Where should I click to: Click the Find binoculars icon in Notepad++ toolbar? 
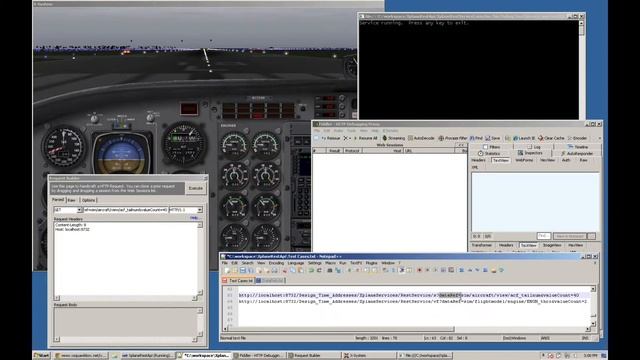point(330,270)
